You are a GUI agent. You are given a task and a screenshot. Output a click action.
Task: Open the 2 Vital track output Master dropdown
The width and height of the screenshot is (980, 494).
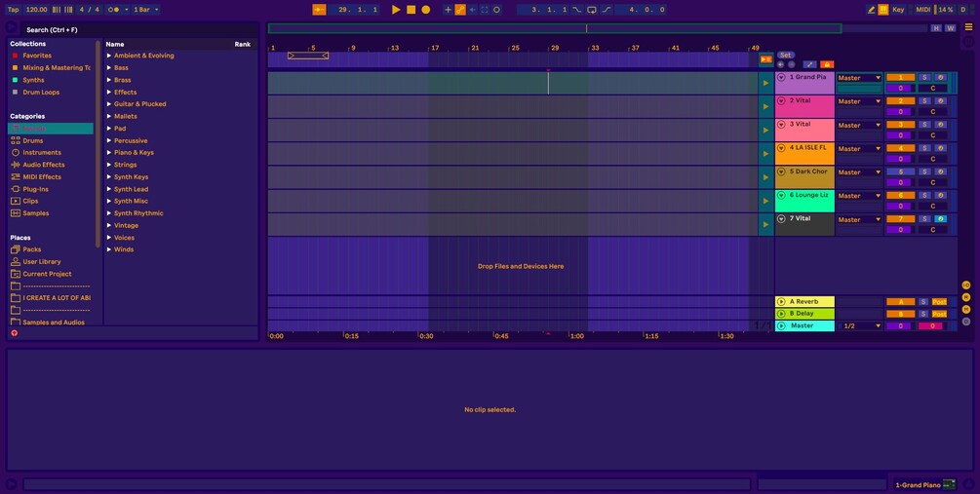(x=859, y=101)
